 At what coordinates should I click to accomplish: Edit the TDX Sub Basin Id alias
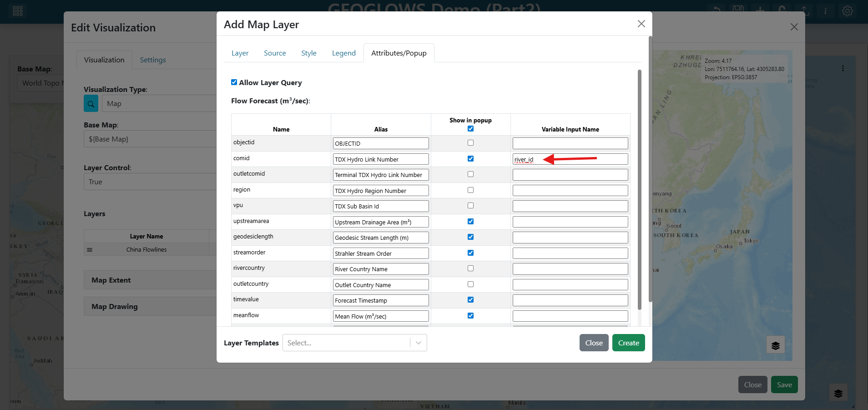[x=381, y=206]
